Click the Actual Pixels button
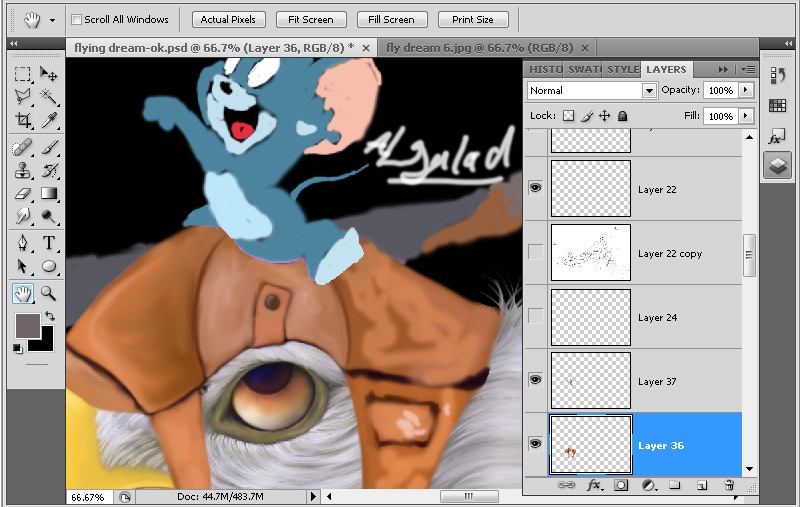Viewport: 800px width, 507px height. click(229, 19)
